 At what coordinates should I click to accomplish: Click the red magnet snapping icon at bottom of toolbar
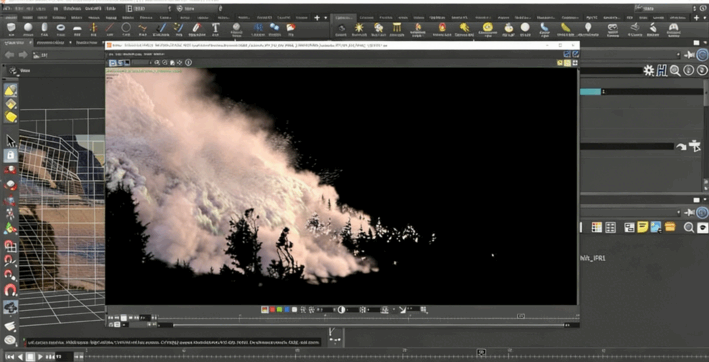10,289
